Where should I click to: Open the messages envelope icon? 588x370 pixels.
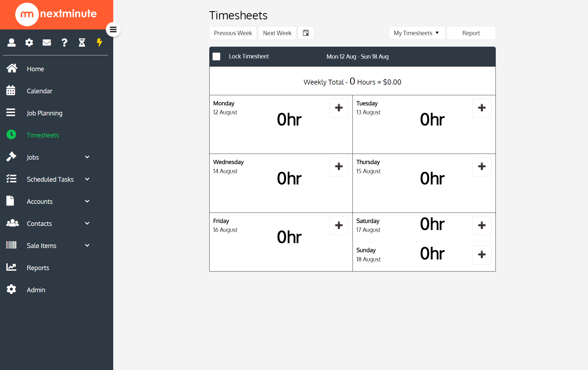pyautogui.click(x=47, y=42)
